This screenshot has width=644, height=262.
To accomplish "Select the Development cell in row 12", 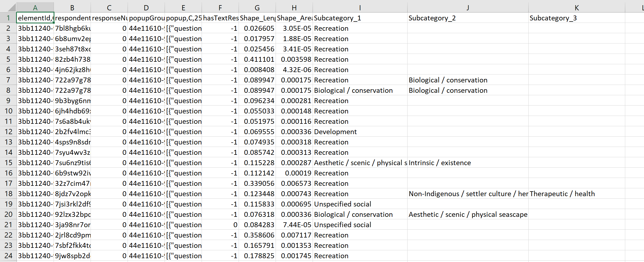I will click(x=360, y=132).
